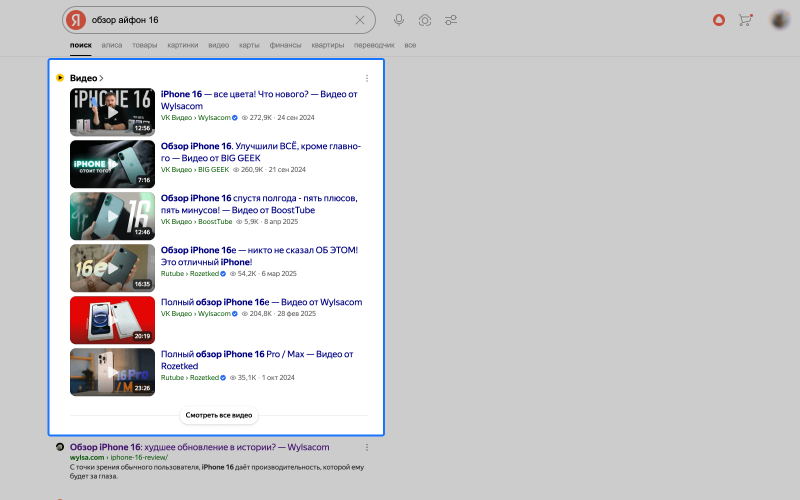Image resolution: width=800 pixels, height=500 pixels.
Task: Open search settings sliders icon
Action: [x=451, y=20]
